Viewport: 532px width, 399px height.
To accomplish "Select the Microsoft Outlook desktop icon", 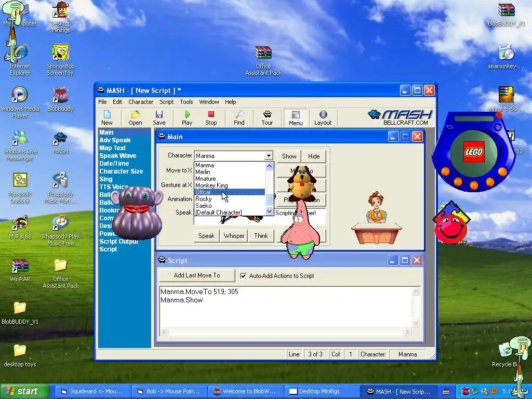I will [20, 188].
